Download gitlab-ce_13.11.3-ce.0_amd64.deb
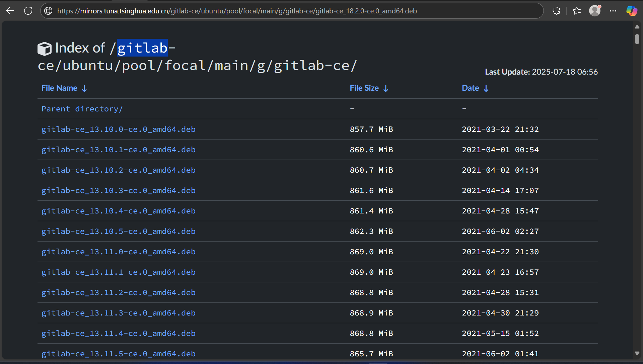The width and height of the screenshot is (643, 364). (119, 313)
